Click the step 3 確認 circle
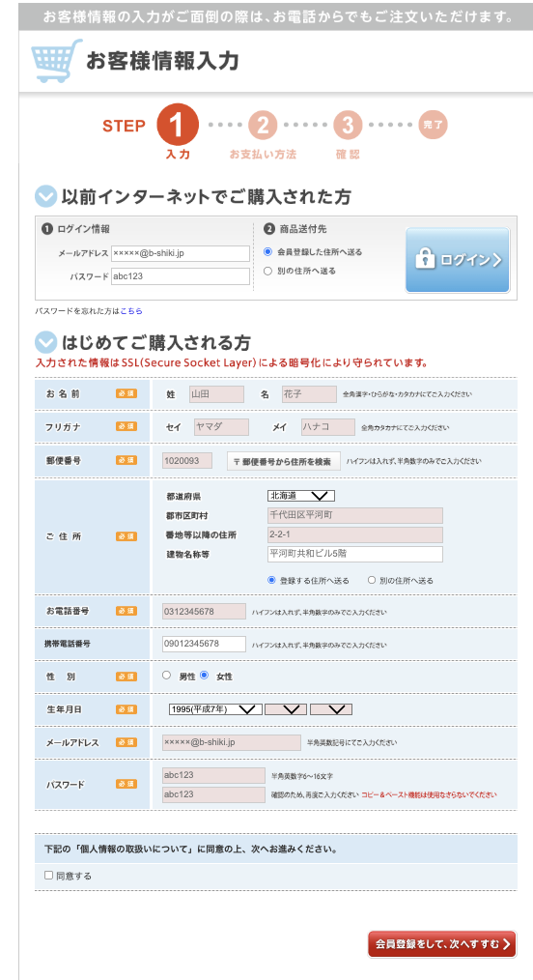533x980 pixels. [348, 125]
